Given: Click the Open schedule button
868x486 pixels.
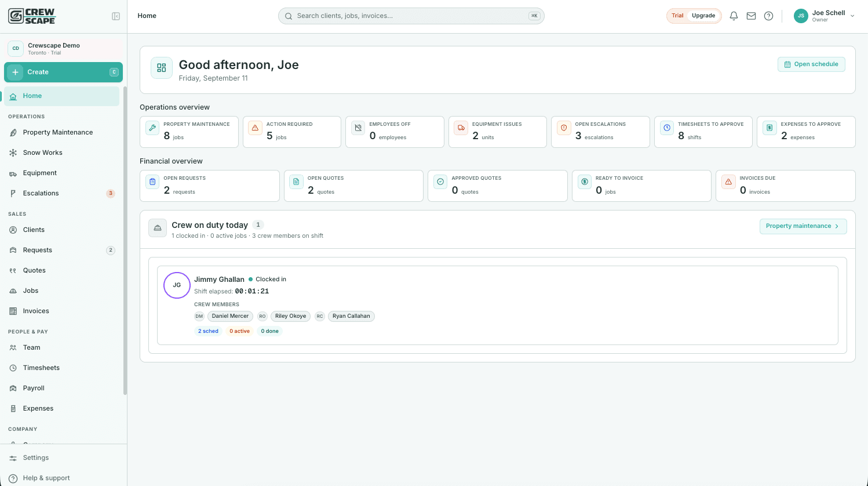Looking at the screenshot, I should 811,64.
